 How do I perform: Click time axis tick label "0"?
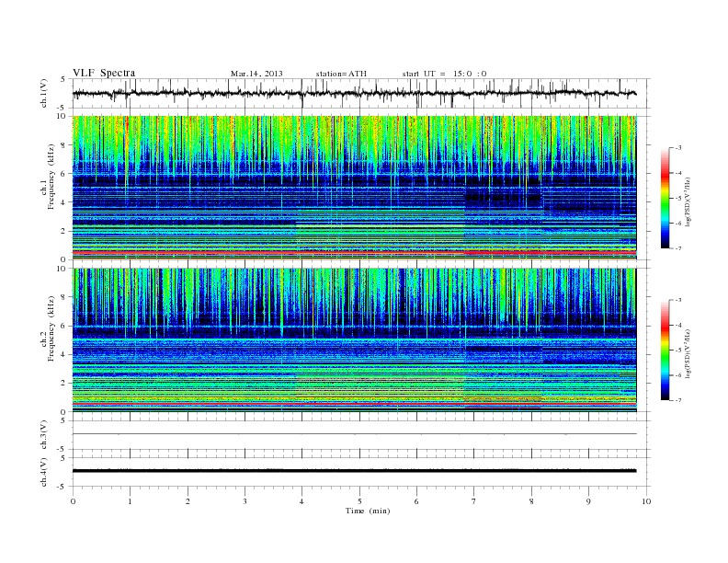click(73, 501)
